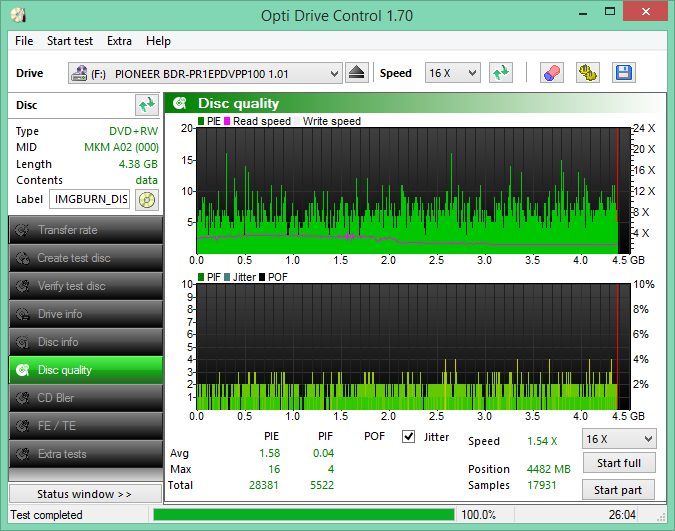This screenshot has height=531, width=675.
Task: Open the Help menu
Action: click(158, 41)
